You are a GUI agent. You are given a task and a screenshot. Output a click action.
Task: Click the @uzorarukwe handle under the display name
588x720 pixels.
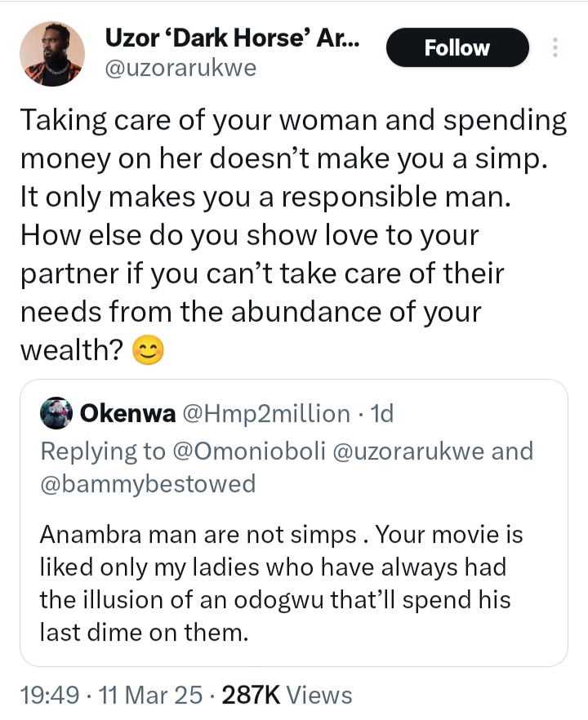180,69
